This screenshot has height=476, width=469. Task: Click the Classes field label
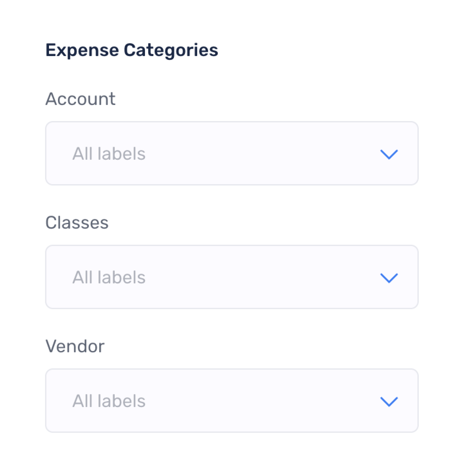[x=78, y=222]
